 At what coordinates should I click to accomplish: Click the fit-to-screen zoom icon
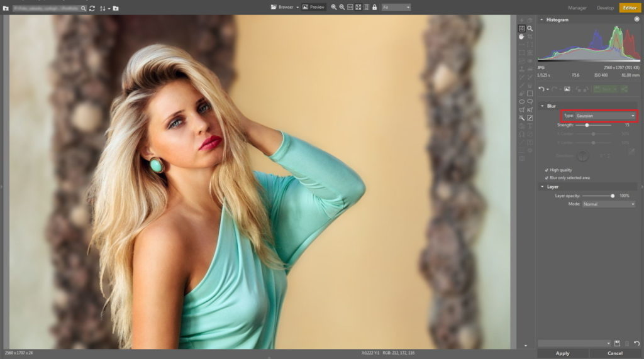pos(358,8)
